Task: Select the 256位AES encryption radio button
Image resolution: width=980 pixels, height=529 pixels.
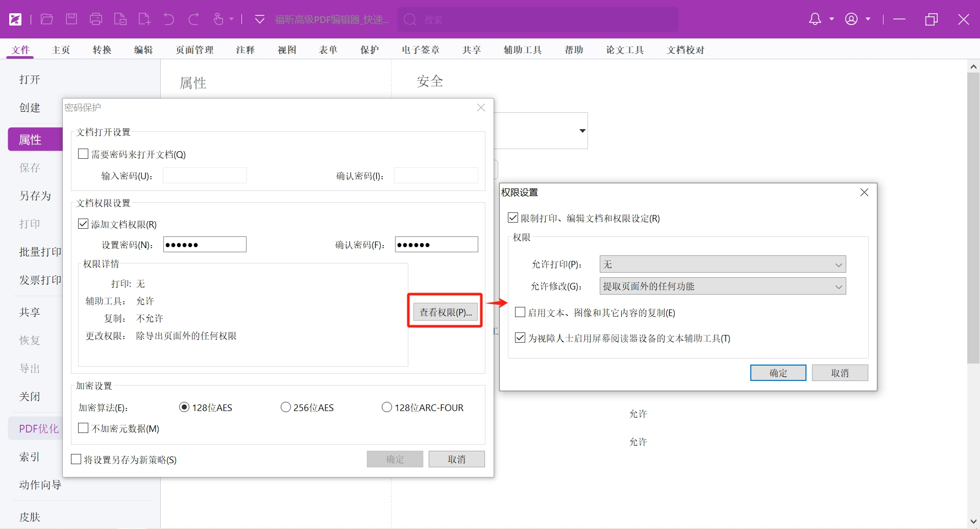Action: point(286,407)
